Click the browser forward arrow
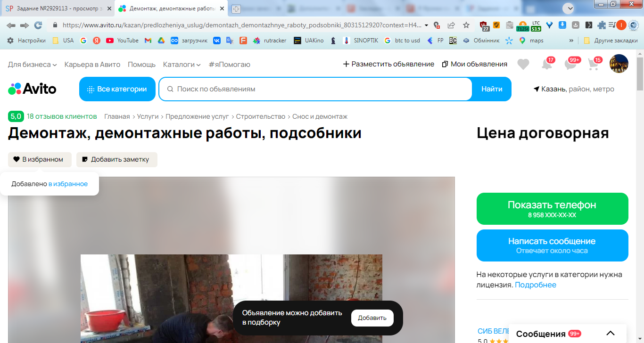644x343 pixels. 25,25
